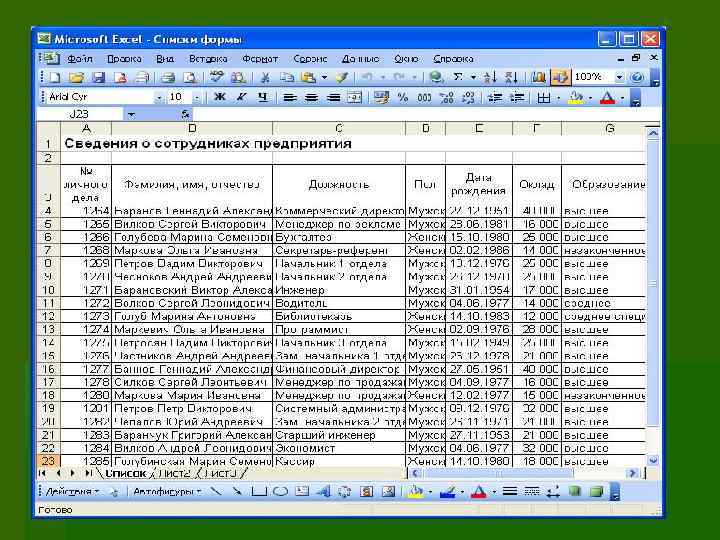This screenshot has width=720, height=540.
Task: Toggle align right formatting
Action: pyautogui.click(x=333, y=98)
